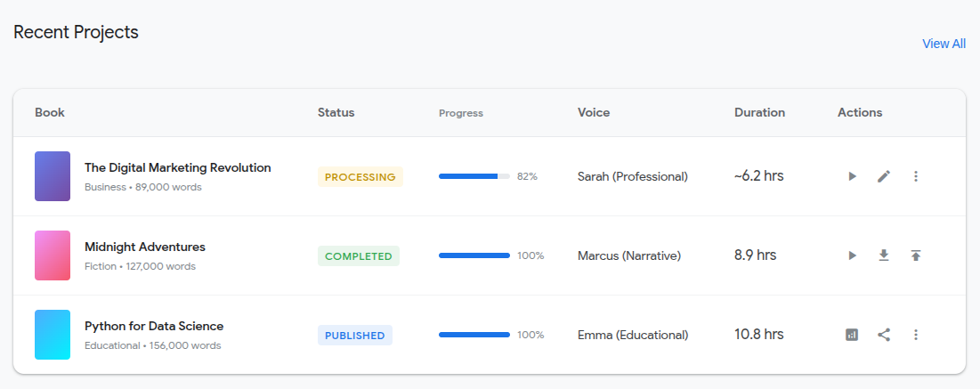980x389 pixels.
Task: Open more options for The Digital Marketing Revolution
Action: click(x=916, y=176)
